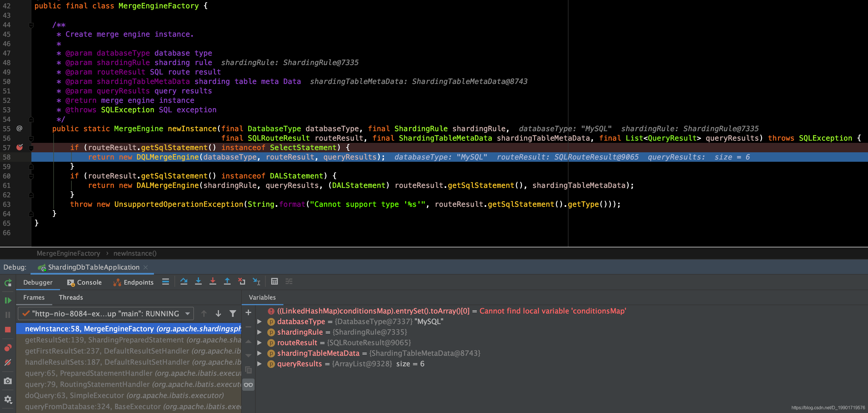Viewport: 868px width, 413px height.
Task: Click override gutter icon on line 55
Action: tap(19, 128)
